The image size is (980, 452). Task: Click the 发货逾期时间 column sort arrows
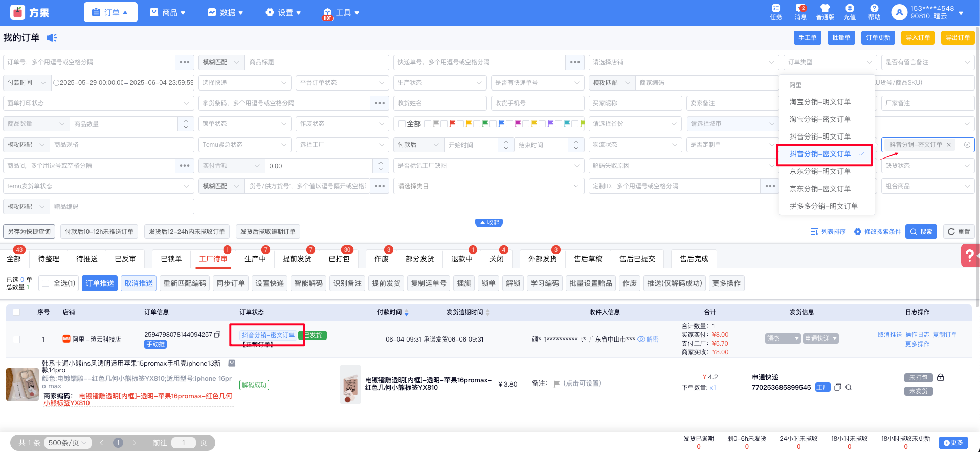pyautogui.click(x=487, y=312)
